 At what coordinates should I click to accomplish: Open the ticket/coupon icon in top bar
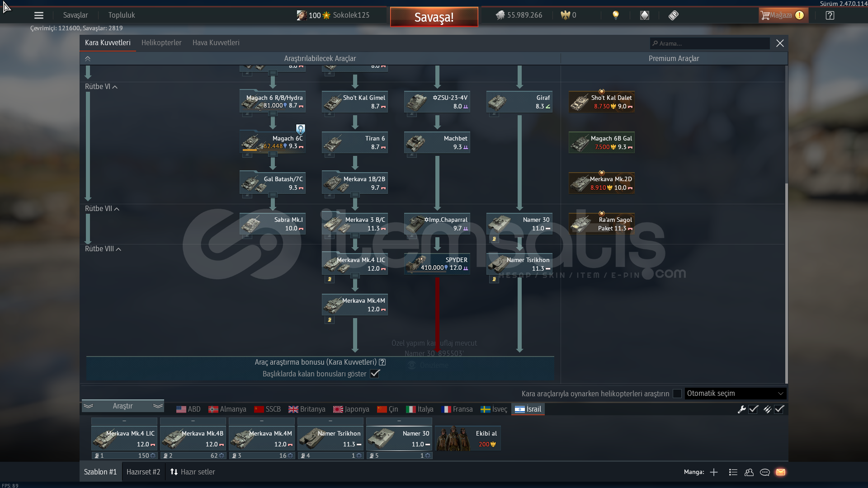click(674, 15)
